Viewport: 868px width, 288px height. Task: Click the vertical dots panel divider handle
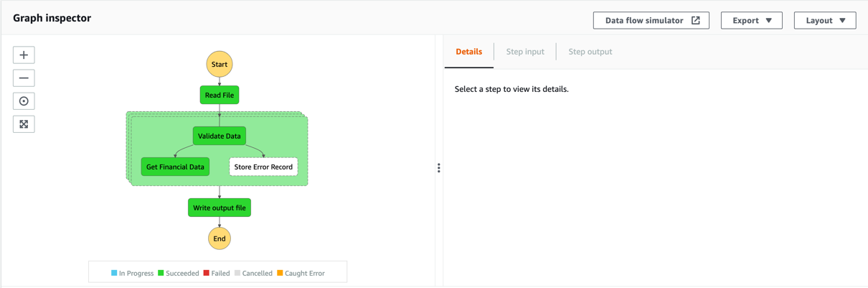(x=438, y=168)
